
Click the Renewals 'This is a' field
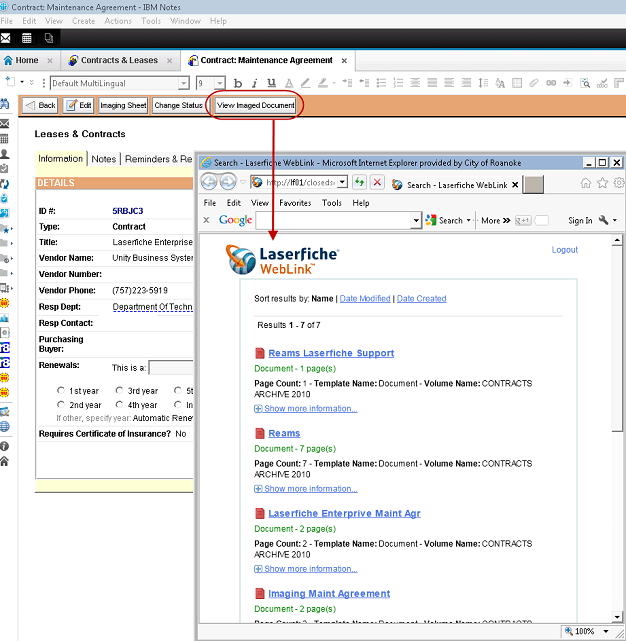pos(171,368)
